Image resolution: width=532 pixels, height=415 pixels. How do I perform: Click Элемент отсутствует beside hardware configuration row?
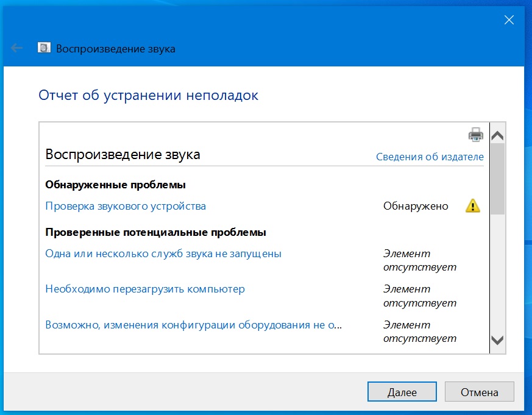(x=420, y=332)
